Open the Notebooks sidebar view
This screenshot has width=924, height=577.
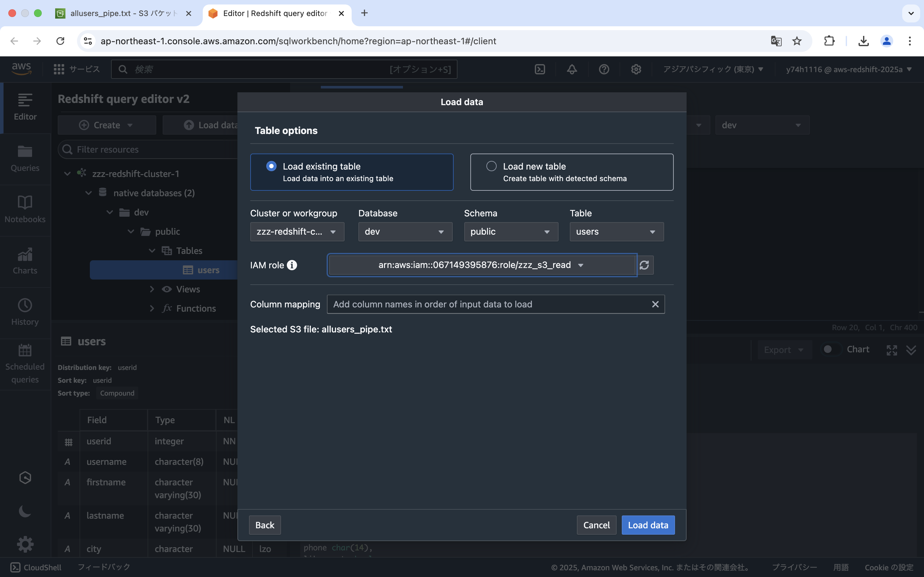tap(25, 210)
